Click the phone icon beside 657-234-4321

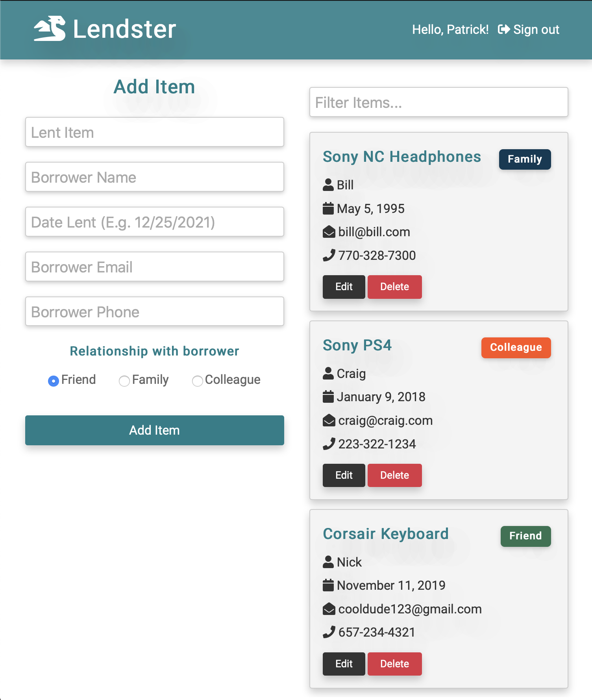(x=329, y=632)
